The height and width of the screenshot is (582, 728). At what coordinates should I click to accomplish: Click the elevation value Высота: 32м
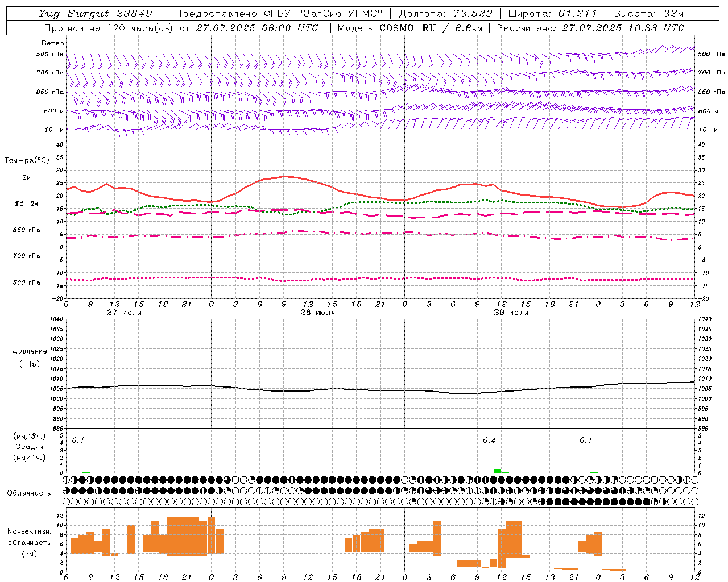[649, 14]
